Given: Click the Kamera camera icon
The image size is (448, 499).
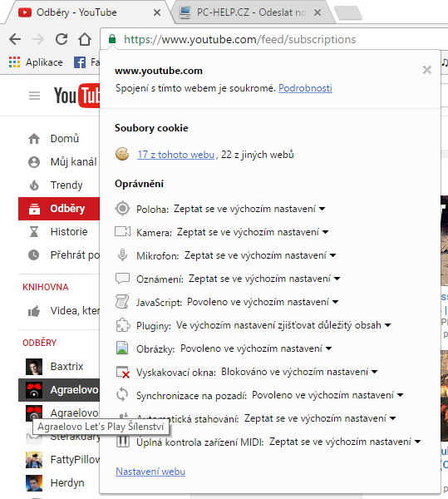Looking at the screenshot, I should pos(122,231).
